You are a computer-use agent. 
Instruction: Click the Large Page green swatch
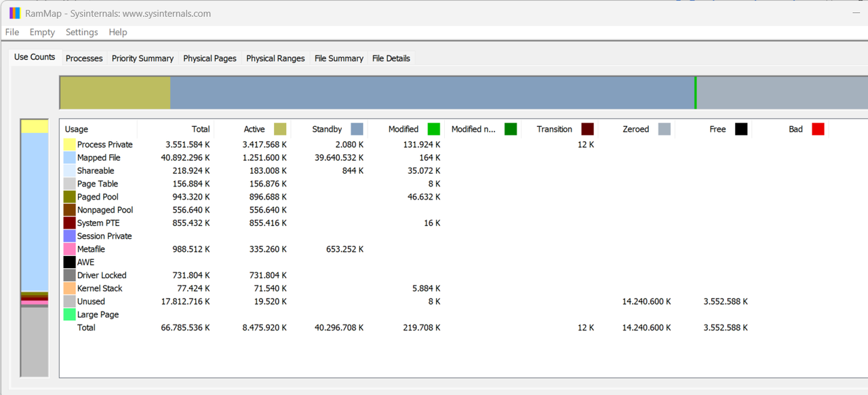tap(69, 315)
